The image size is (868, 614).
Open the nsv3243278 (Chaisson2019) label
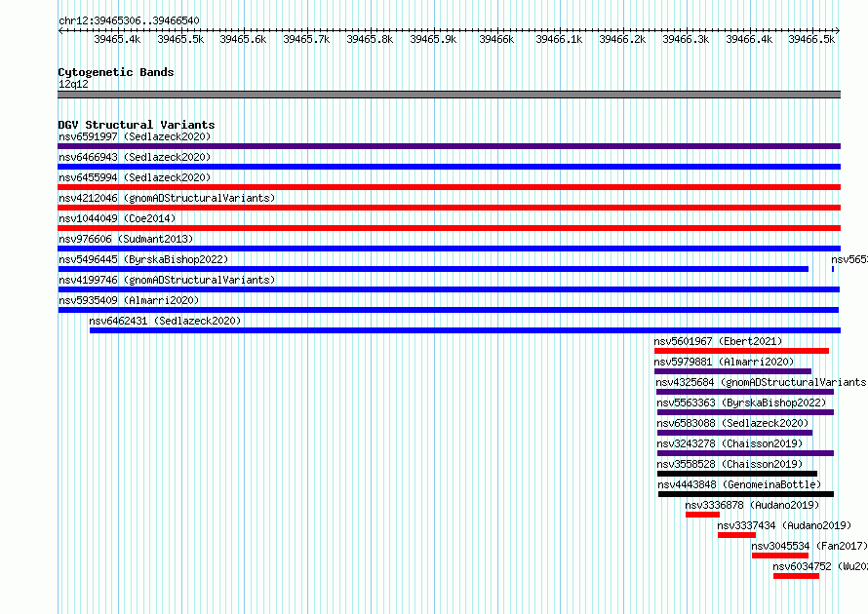(730, 443)
